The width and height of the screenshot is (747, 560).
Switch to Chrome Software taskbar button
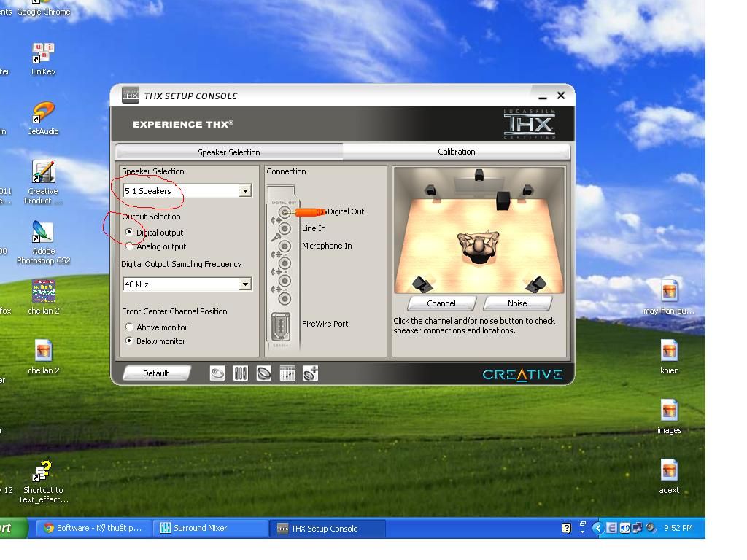coord(94,528)
